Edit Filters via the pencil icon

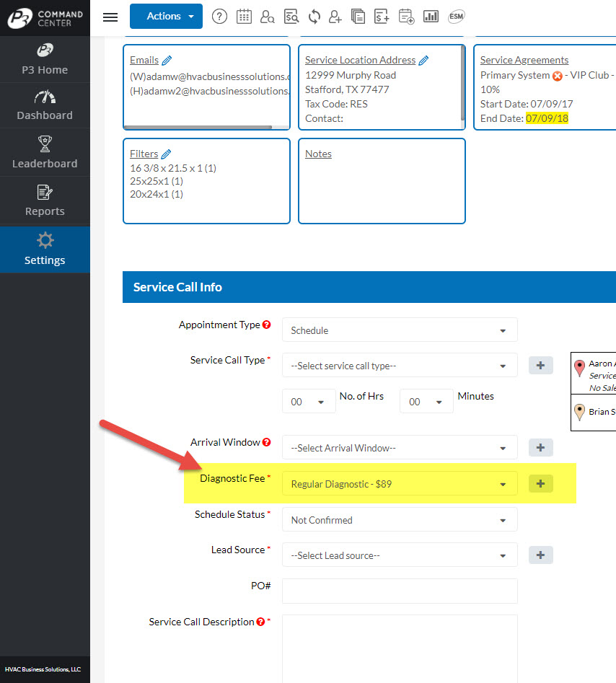click(166, 154)
